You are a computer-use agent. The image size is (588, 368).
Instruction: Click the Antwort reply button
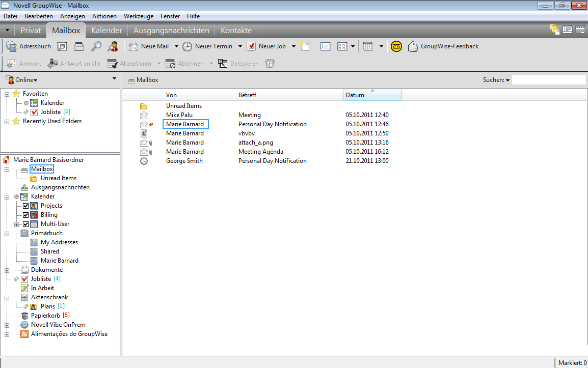click(x=24, y=64)
